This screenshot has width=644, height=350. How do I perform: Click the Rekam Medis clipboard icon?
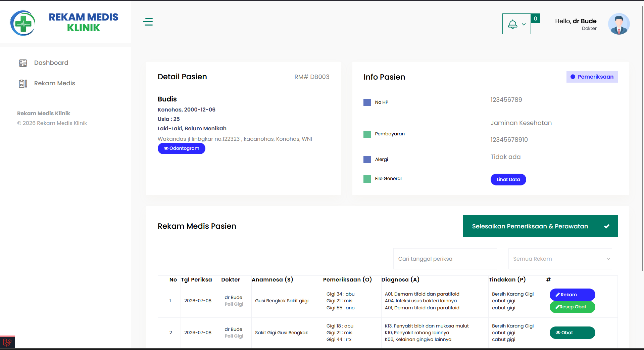pos(23,84)
